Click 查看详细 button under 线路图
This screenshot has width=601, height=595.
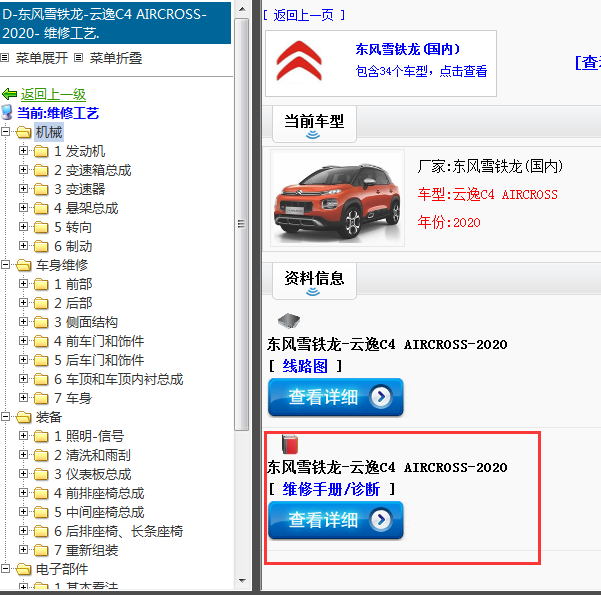tap(336, 397)
